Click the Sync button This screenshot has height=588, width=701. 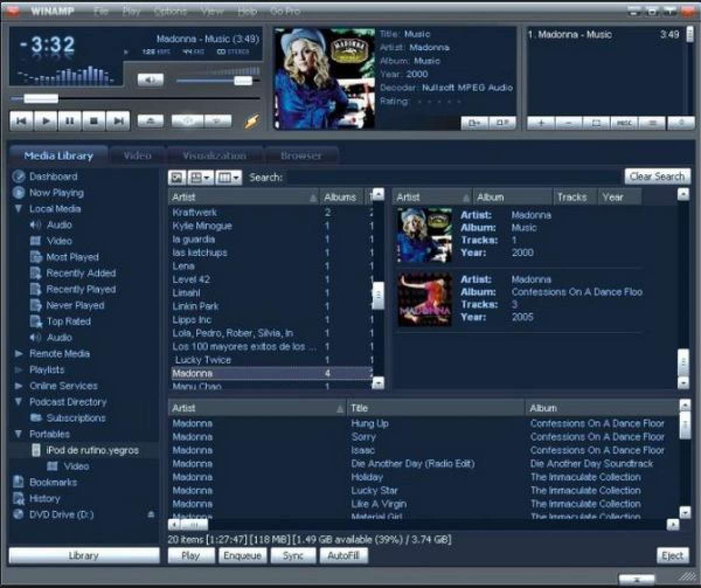tap(293, 555)
